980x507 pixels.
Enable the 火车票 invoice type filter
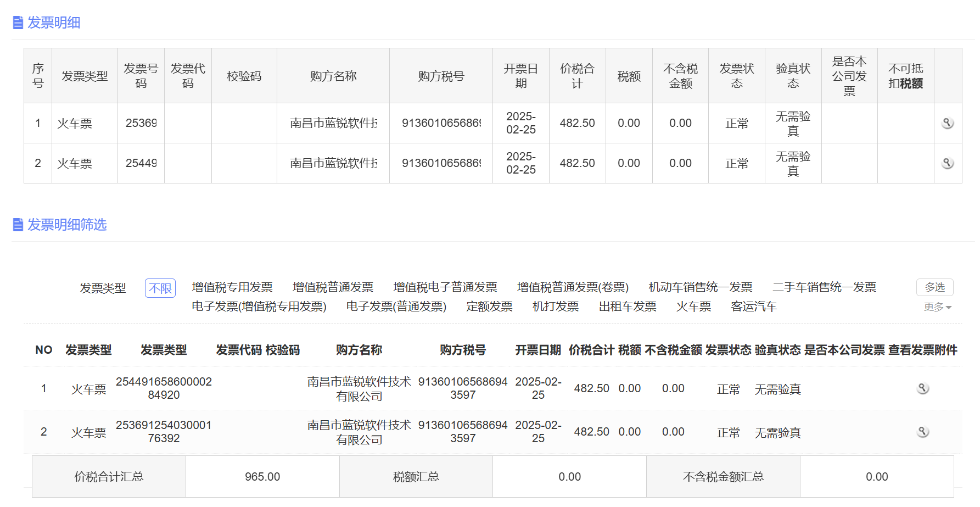coord(693,307)
